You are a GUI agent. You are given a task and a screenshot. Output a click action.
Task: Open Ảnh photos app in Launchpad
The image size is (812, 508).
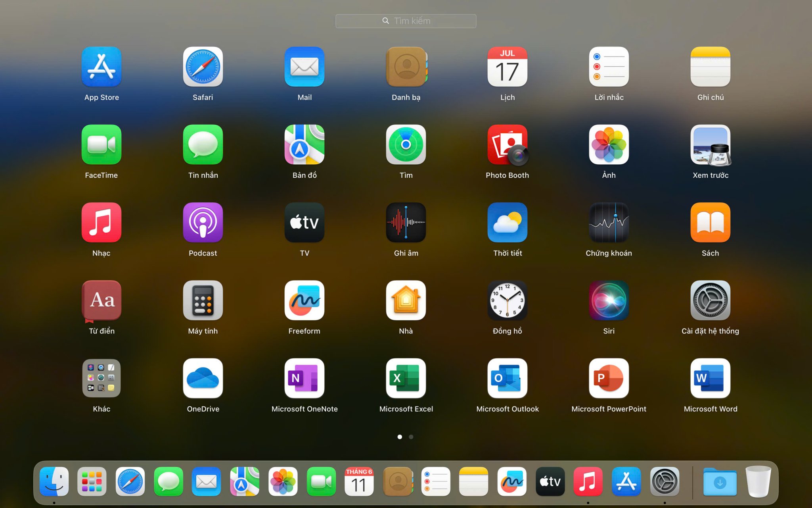[609, 144]
